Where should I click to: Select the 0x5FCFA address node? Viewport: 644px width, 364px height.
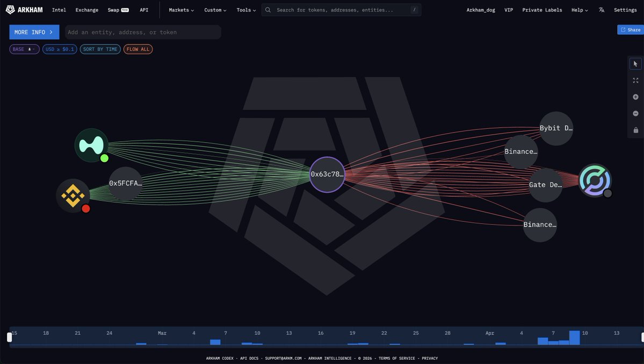(125, 184)
